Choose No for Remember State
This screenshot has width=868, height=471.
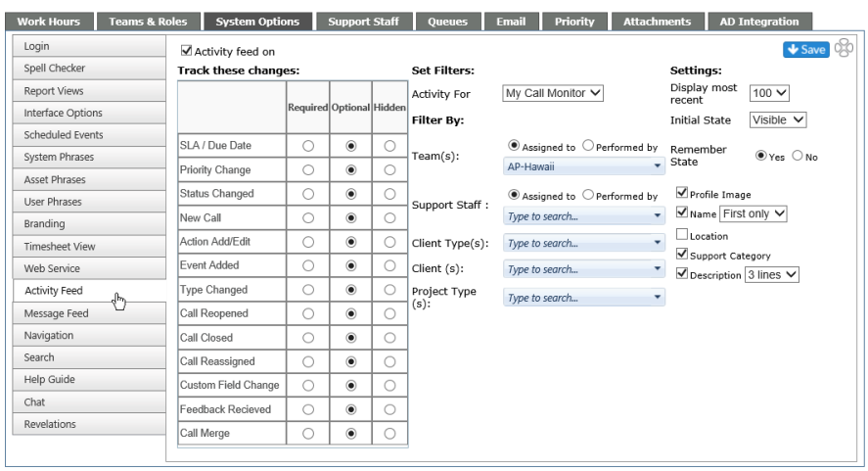pyautogui.click(x=798, y=156)
